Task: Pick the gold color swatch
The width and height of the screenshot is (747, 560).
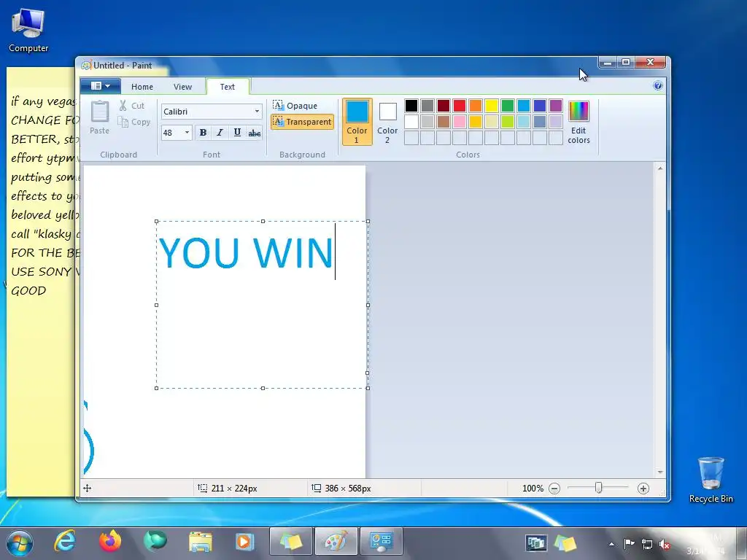Action: (x=476, y=122)
